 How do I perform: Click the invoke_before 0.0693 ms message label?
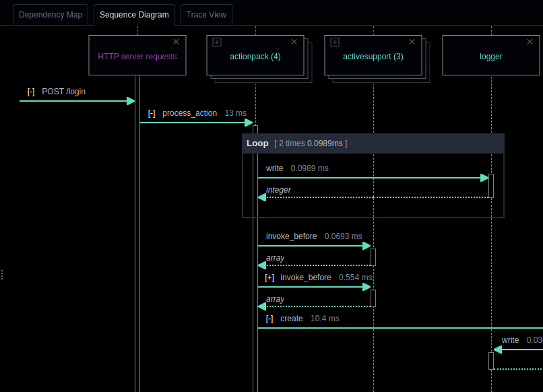coord(291,236)
